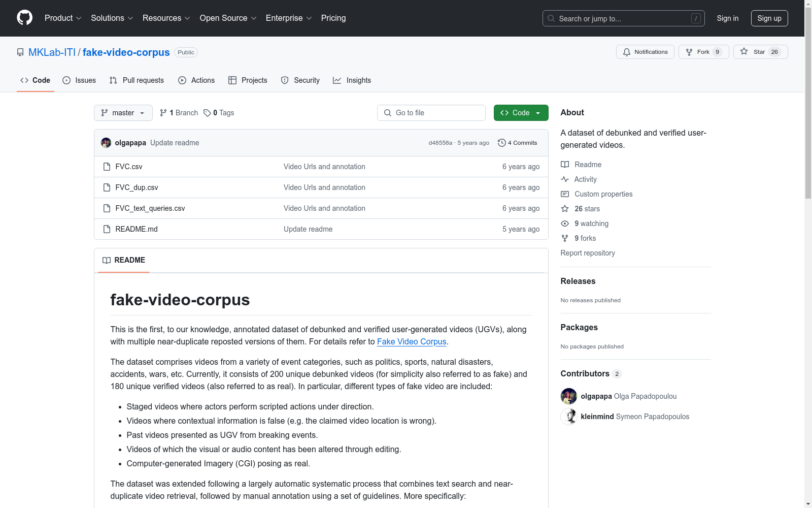This screenshot has width=812, height=508.
Task: Open the README.md file name
Action: (137, 229)
